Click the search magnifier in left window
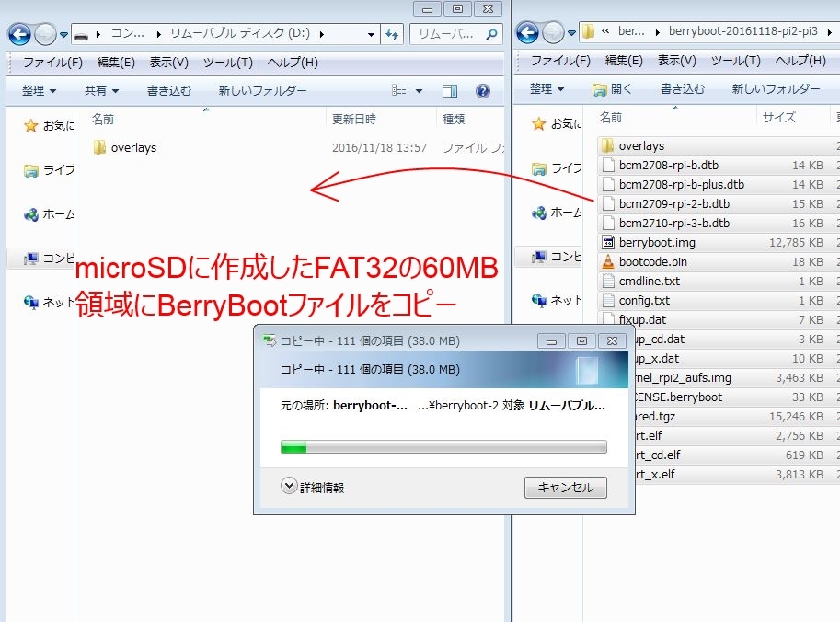840x622 pixels. (x=490, y=35)
